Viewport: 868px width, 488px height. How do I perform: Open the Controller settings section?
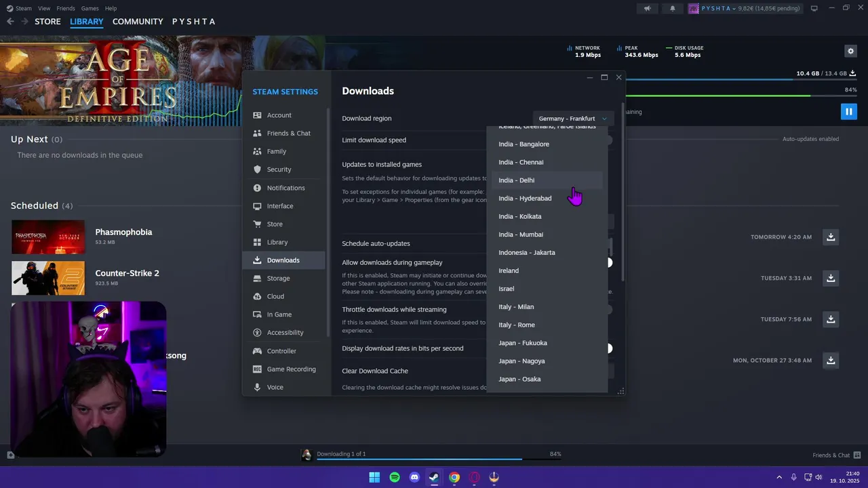[x=283, y=351]
